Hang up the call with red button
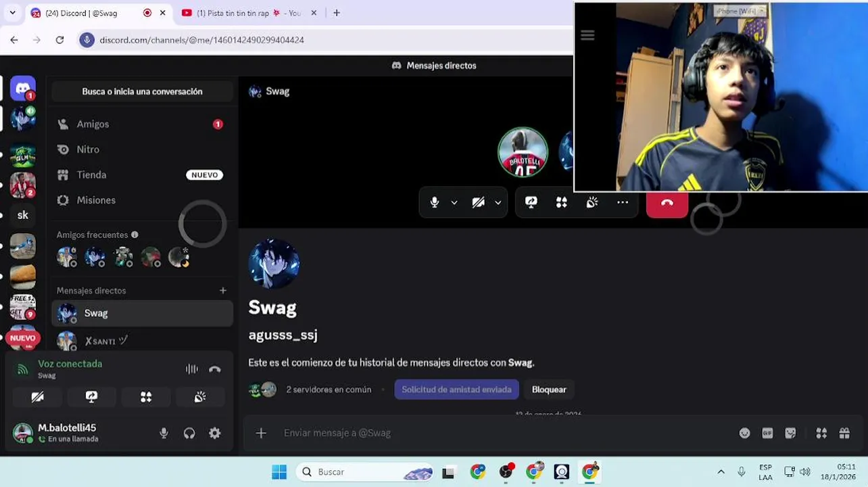The image size is (868, 487). [667, 203]
